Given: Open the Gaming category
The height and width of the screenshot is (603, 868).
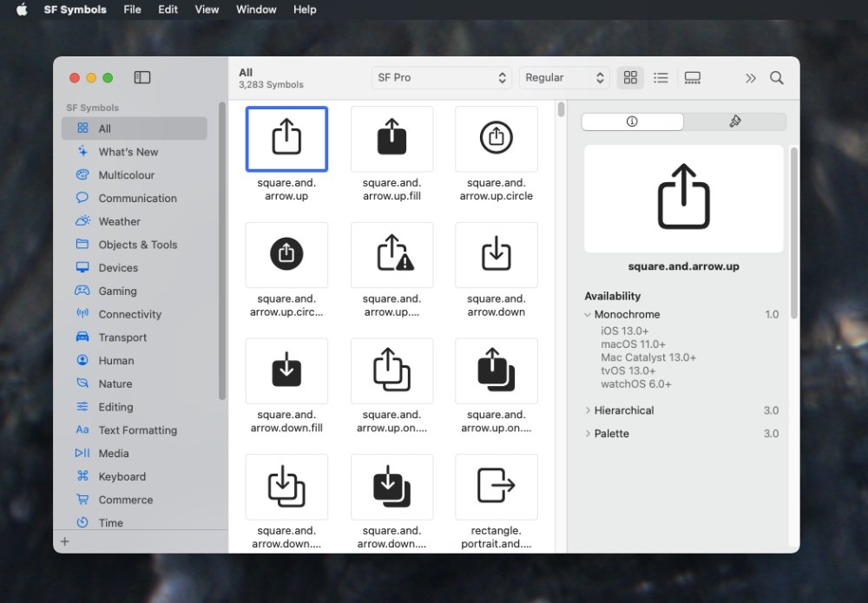Looking at the screenshot, I should tap(135, 291).
